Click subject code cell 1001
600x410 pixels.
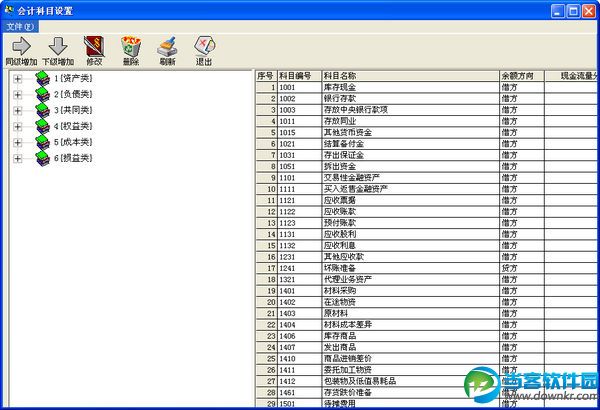299,87
